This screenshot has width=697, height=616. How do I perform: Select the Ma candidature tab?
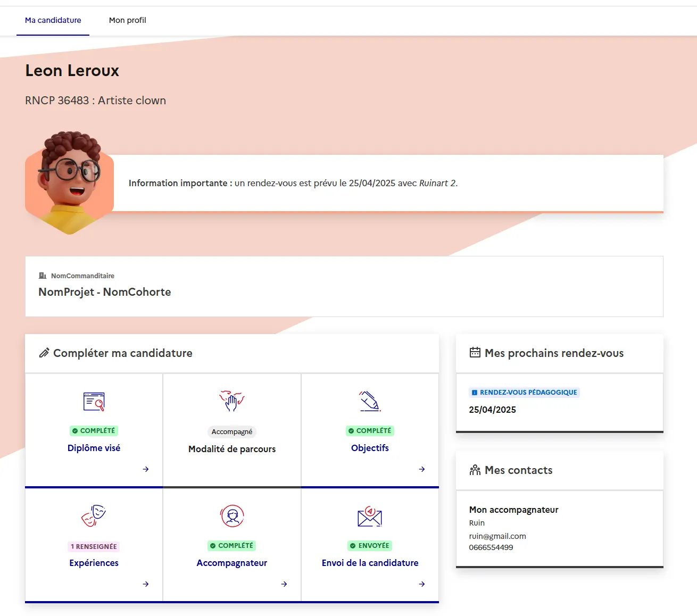(x=53, y=20)
